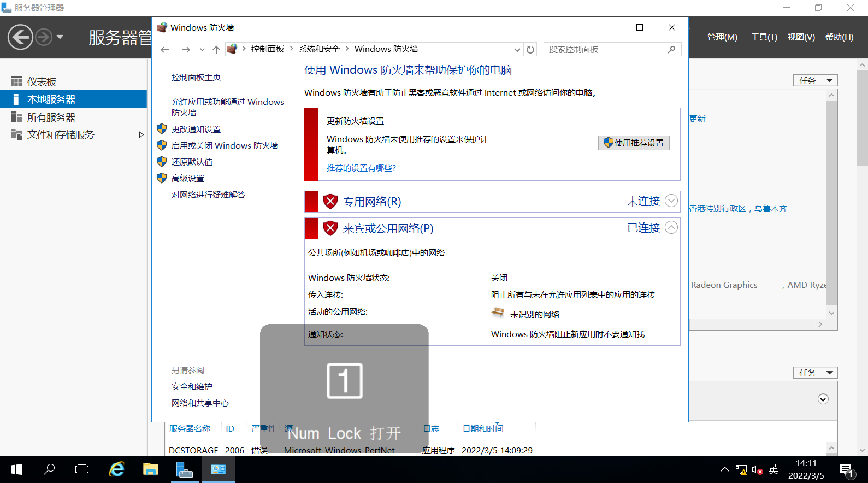Open notification center icon in taskbar
Image resolution: width=868 pixels, height=483 pixels.
[x=847, y=470]
